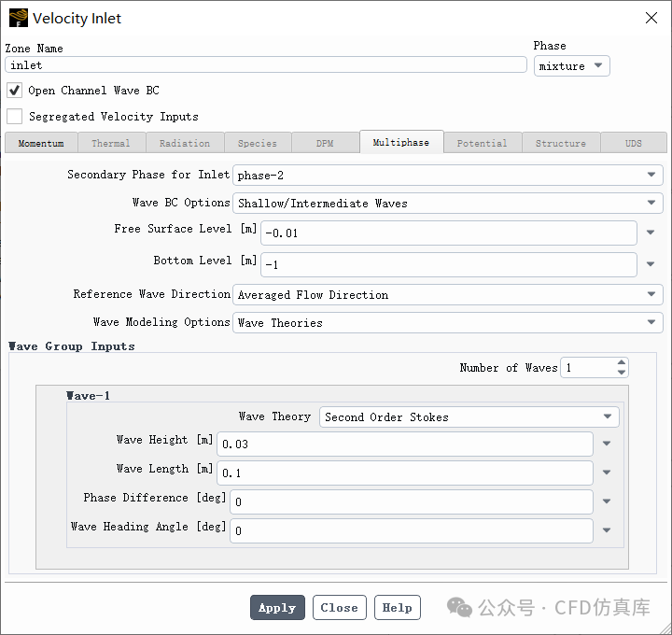The image size is (672, 635).
Task: Open the Phase mixture dropdown
Action: pyautogui.click(x=571, y=66)
